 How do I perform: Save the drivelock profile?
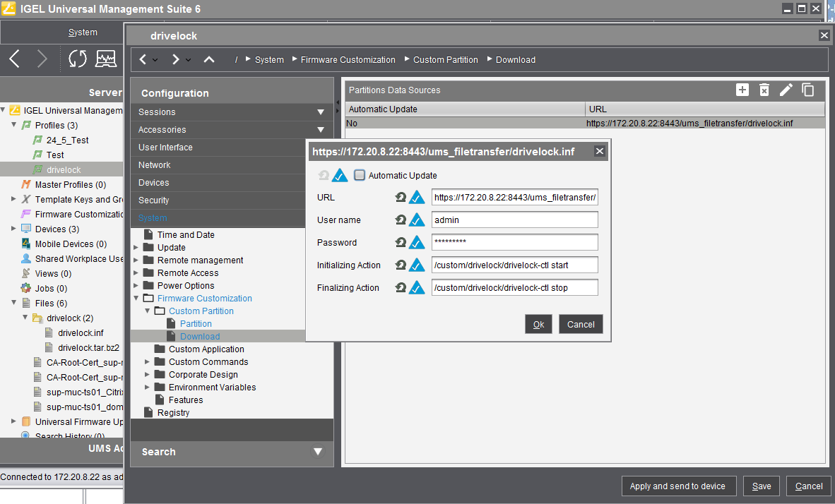coord(762,486)
